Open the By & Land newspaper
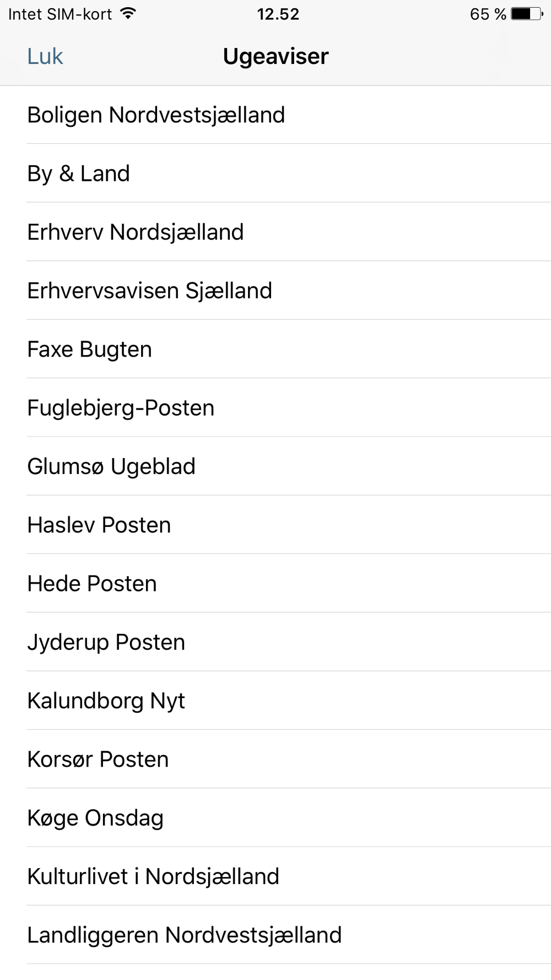The height and width of the screenshot is (980, 551). [x=79, y=174]
